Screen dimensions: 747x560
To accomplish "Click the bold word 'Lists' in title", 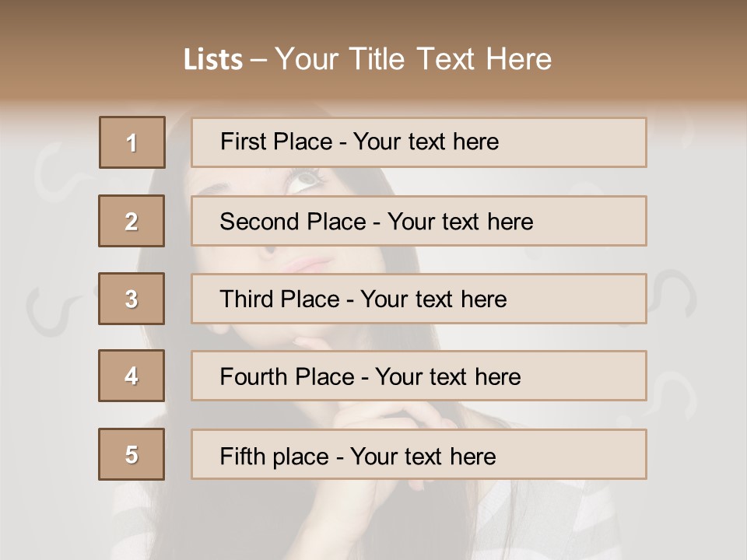I will point(213,60).
